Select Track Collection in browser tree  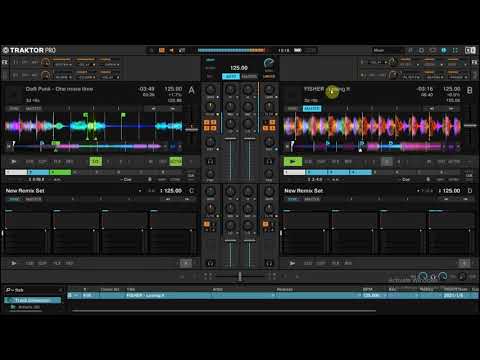point(33,300)
